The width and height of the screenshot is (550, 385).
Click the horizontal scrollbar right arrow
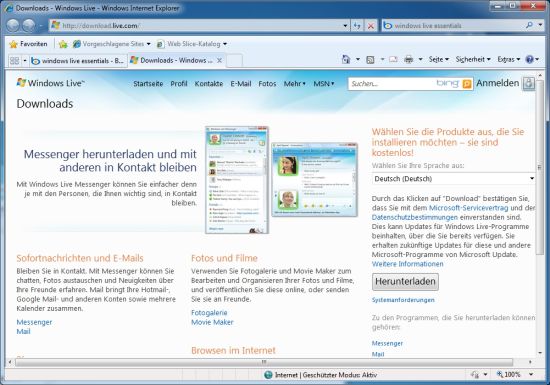coord(530,362)
